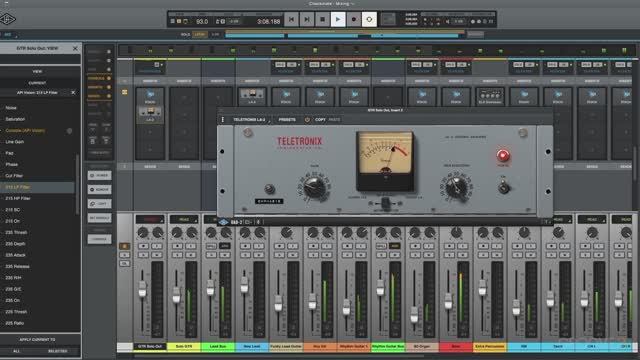The height and width of the screenshot is (360, 640).
Task: Open the TELETRONIX LA-2 plugin name dropdown
Action: (x=251, y=120)
